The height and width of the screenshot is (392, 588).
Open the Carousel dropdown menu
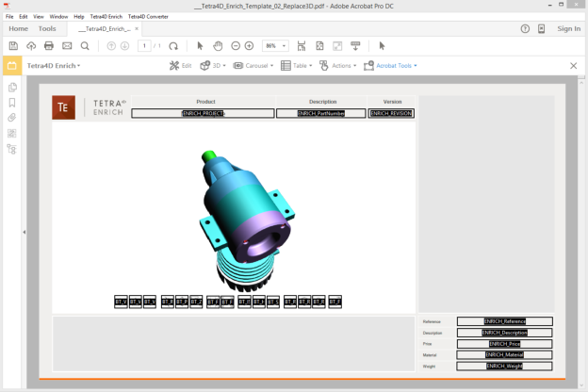pyautogui.click(x=253, y=66)
